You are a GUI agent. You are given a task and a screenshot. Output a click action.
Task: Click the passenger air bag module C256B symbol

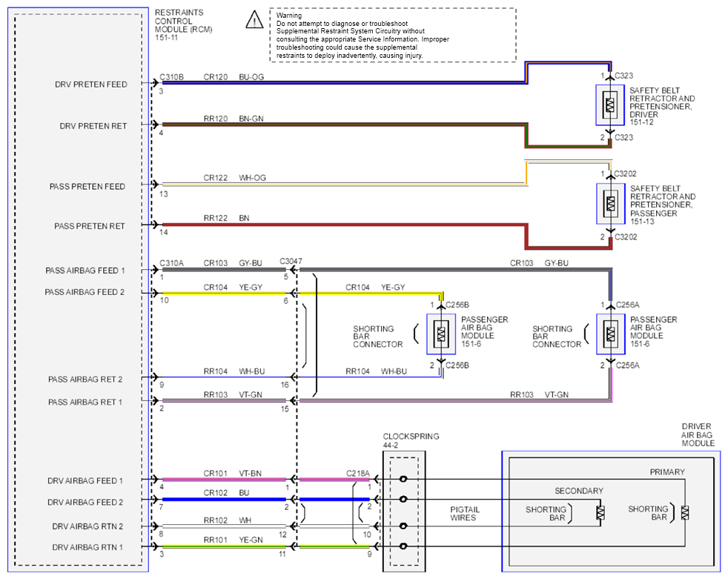tap(441, 334)
